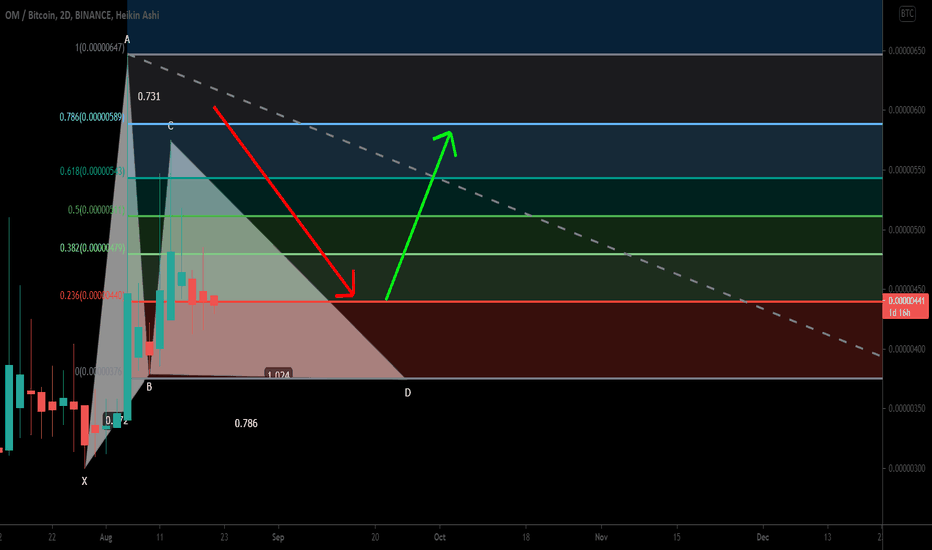
Task: Click the 0.731 ratio label
Action: point(149,96)
